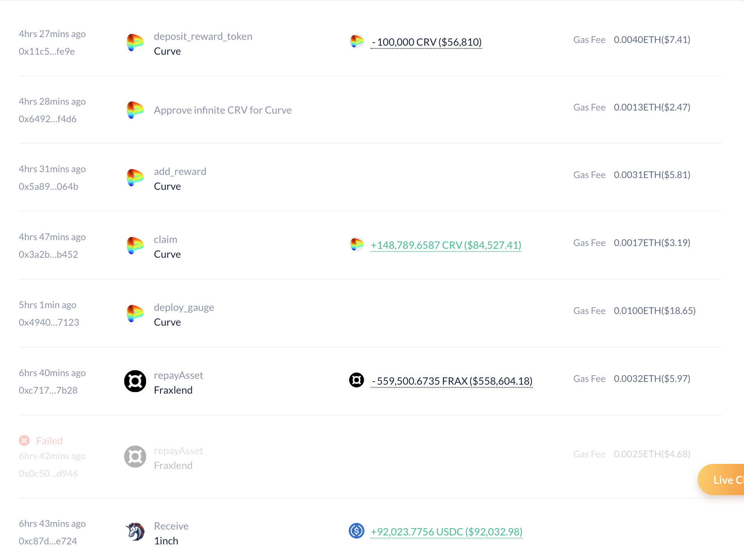Image resolution: width=744 pixels, height=560 pixels.
Task: Click the greyed Fraxlend icon on failed transaction
Action: [135, 457]
